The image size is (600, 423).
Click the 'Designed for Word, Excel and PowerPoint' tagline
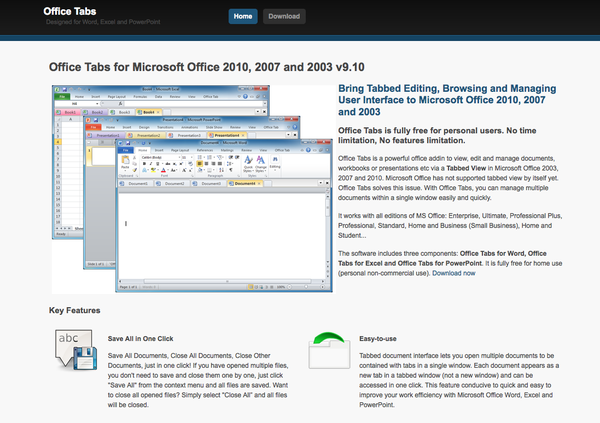pyautogui.click(x=103, y=22)
